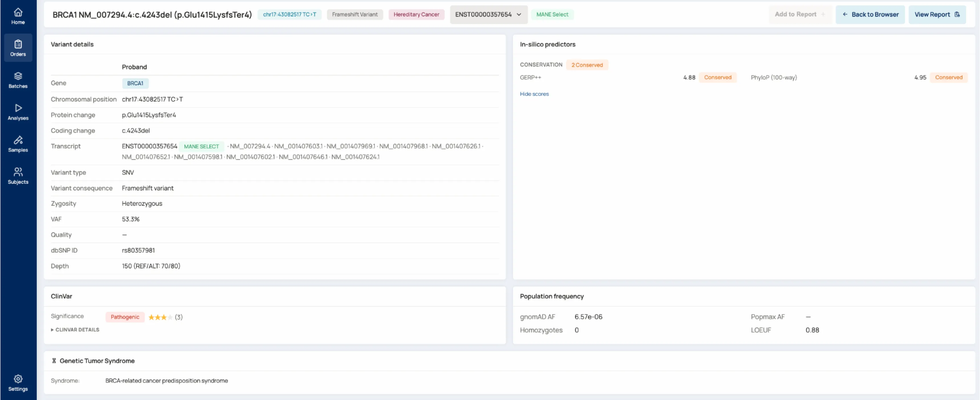Click the View Report button

point(937,15)
